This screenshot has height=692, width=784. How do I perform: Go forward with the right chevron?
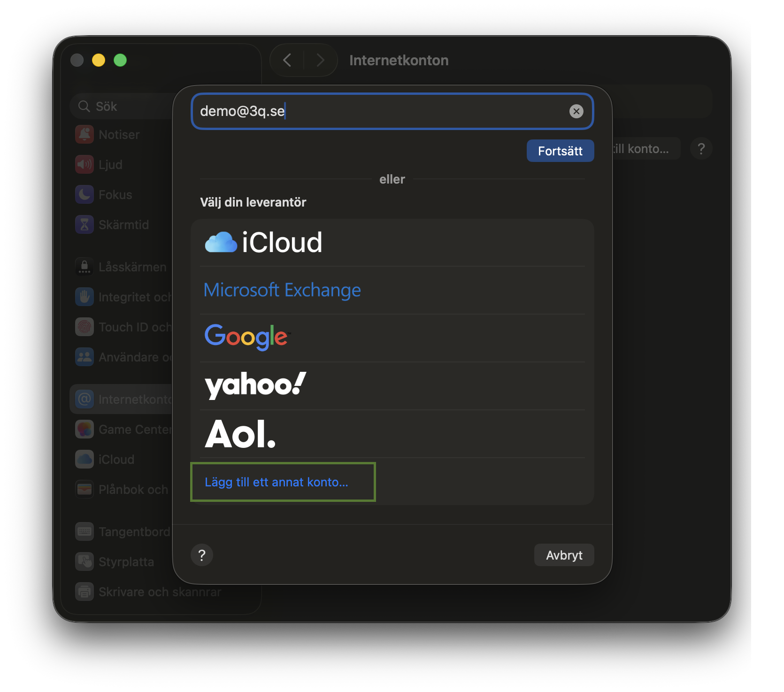tap(321, 60)
